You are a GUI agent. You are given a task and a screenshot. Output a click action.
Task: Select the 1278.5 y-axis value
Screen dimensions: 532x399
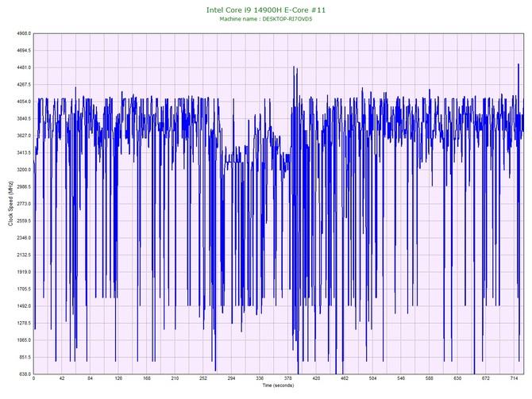click(x=24, y=323)
